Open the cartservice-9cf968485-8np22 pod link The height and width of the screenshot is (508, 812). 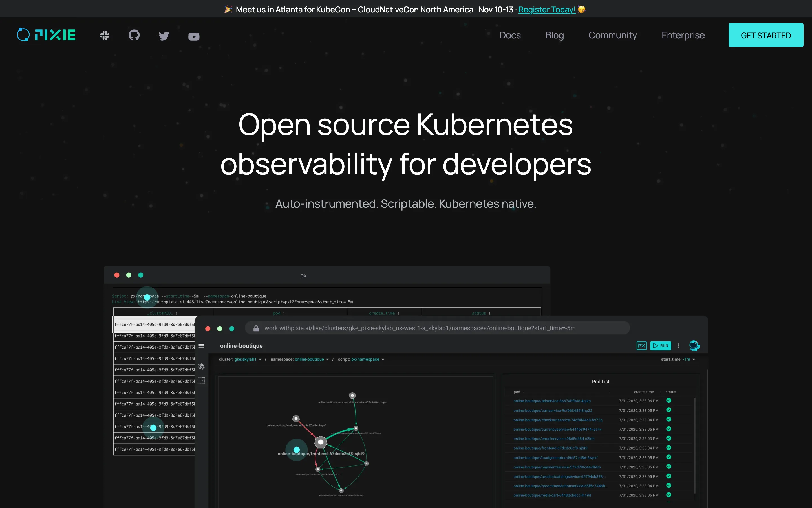(x=553, y=411)
